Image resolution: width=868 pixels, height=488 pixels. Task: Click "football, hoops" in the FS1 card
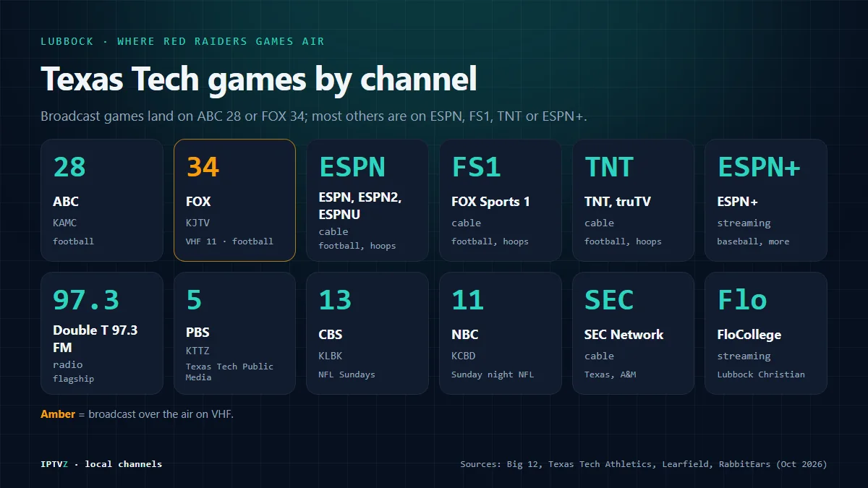pyautogui.click(x=490, y=241)
